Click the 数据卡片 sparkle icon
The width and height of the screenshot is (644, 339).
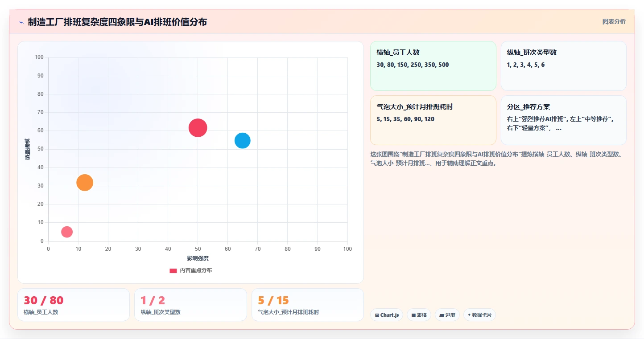[x=469, y=315]
